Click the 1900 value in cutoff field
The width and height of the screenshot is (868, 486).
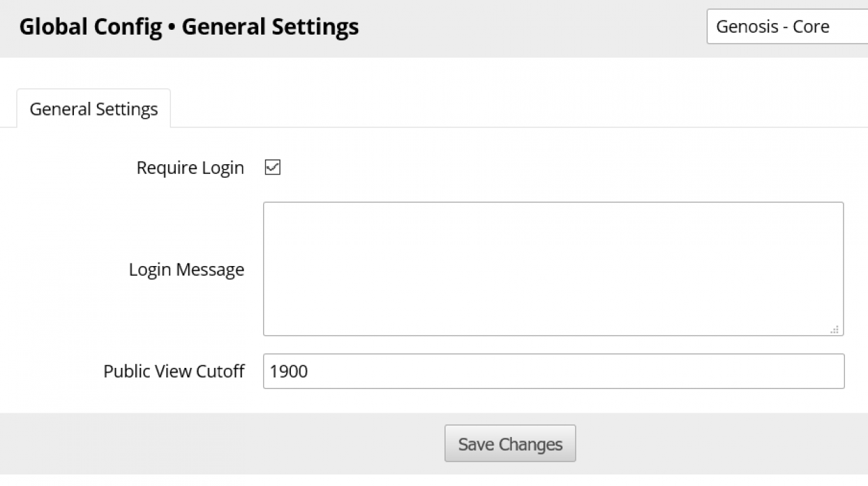pyautogui.click(x=289, y=371)
